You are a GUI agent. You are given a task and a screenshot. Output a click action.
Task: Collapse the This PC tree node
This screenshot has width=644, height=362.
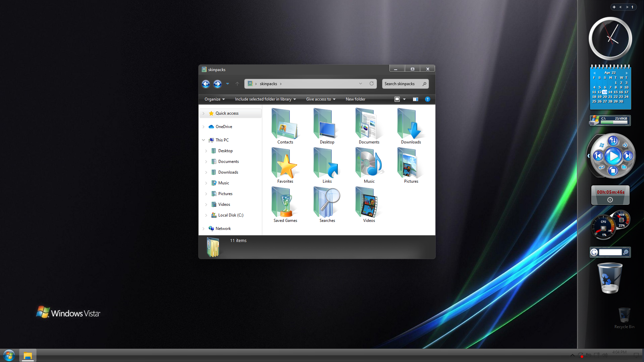pyautogui.click(x=204, y=140)
